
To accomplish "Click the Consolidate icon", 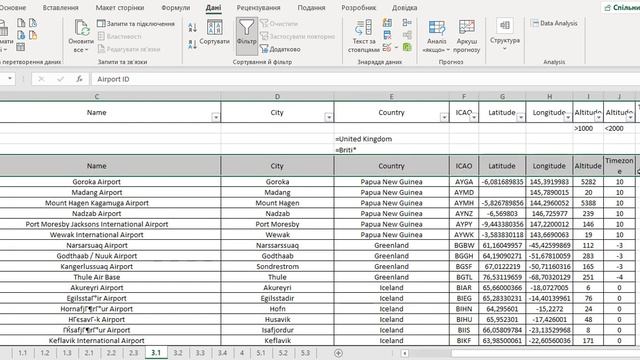I will click(x=407, y=23).
